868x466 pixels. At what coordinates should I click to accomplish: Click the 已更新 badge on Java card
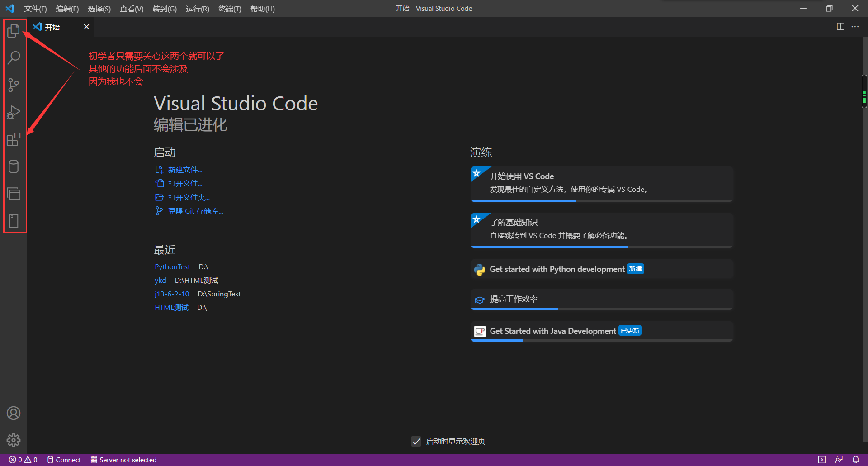630,331
